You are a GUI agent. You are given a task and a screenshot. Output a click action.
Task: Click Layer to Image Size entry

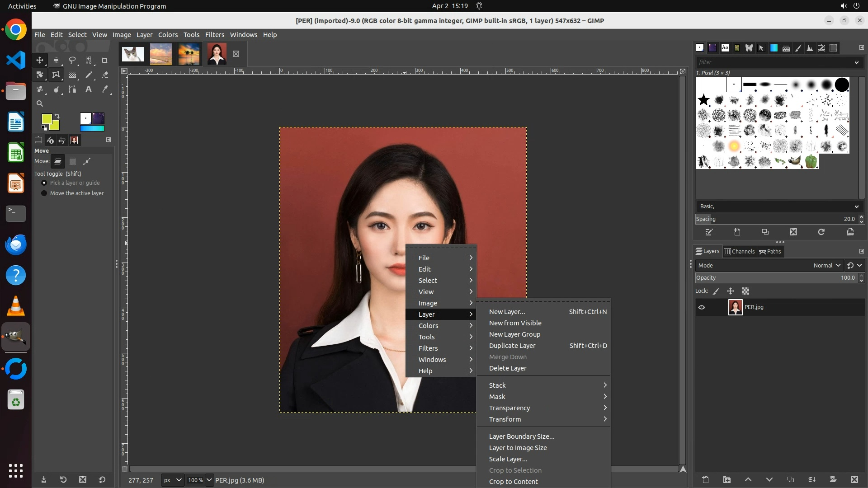pos(518,448)
